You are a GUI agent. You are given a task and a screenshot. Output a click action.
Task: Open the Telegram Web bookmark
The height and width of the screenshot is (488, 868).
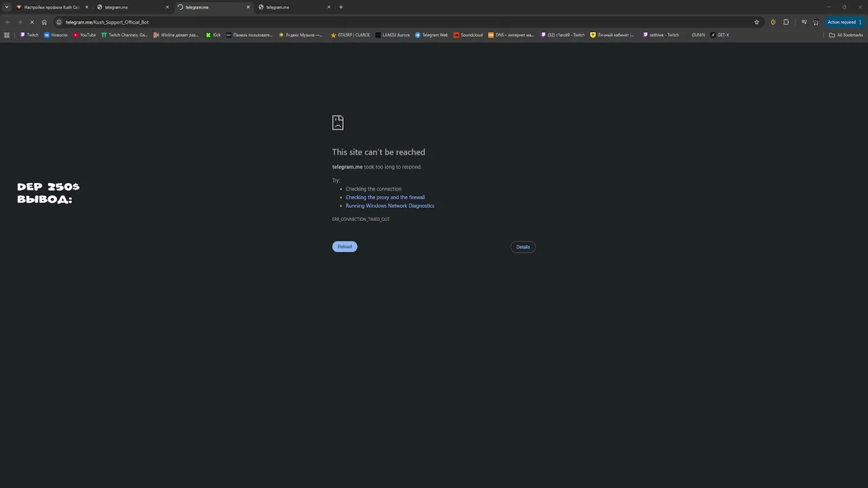tap(431, 35)
